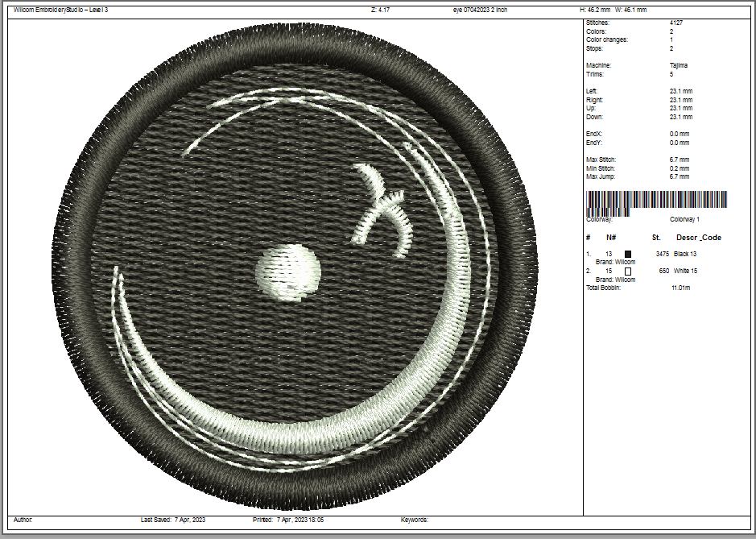Image resolution: width=756 pixels, height=539 pixels.
Task: Click the Stitches count 4127
Action: pos(675,23)
